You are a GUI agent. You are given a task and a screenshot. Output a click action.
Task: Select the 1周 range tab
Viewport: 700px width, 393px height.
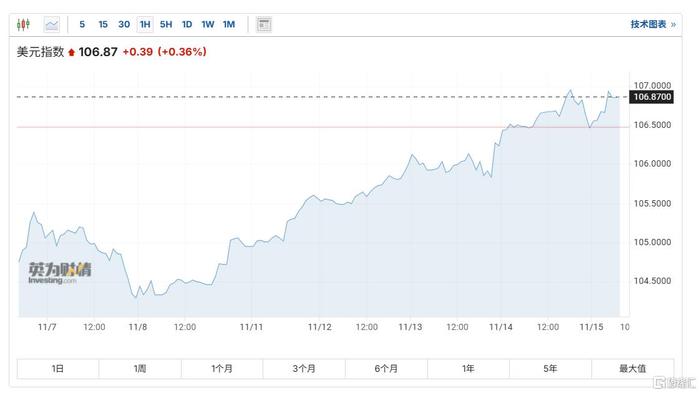[x=140, y=368]
